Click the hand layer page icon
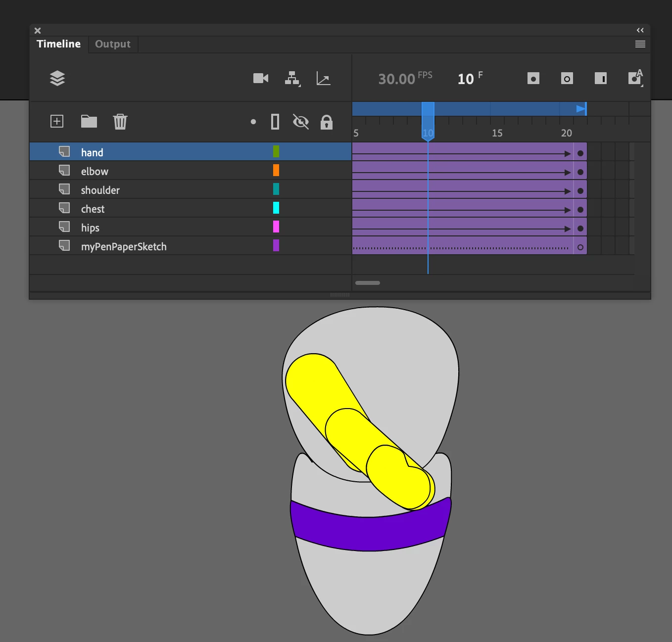Image resolution: width=672 pixels, height=642 pixels. 64,151
